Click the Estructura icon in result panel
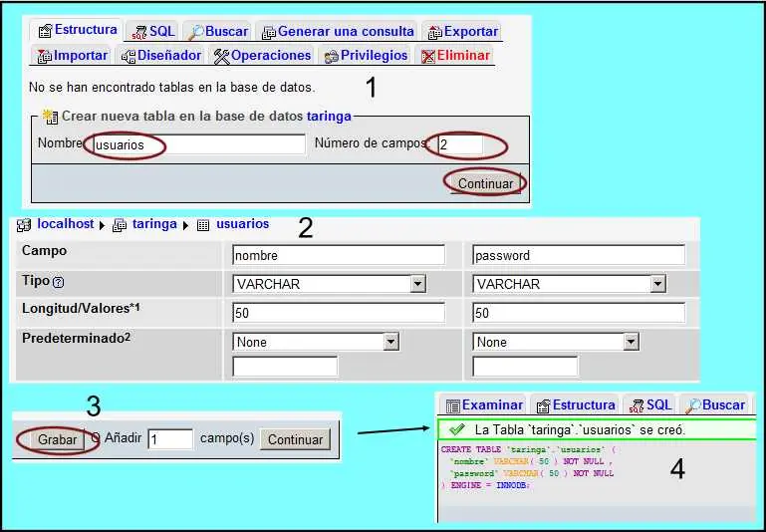This screenshot has height=532, width=766. click(543, 405)
